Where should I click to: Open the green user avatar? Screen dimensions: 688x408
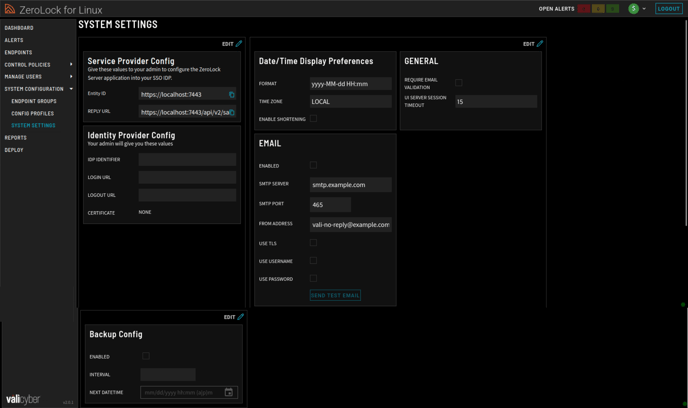[x=633, y=9]
